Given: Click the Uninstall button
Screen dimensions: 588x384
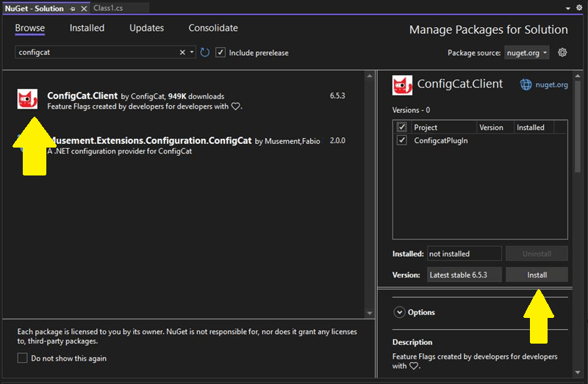Looking at the screenshot, I should click(537, 253).
